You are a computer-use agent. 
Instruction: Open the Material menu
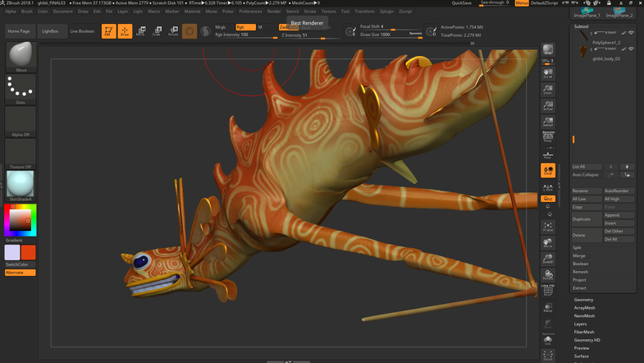click(x=192, y=11)
